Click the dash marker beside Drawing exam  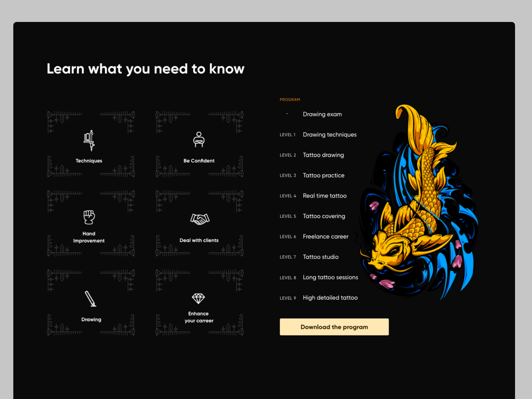tap(287, 114)
